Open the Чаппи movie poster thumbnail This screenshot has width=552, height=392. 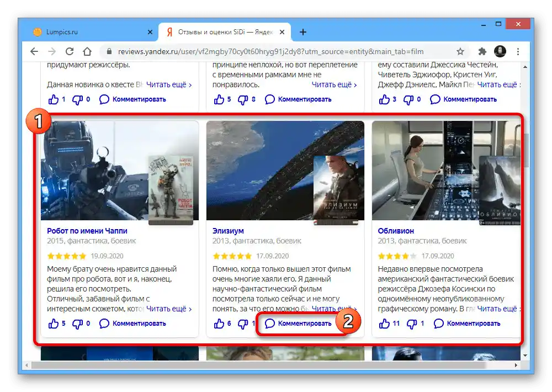171,190
